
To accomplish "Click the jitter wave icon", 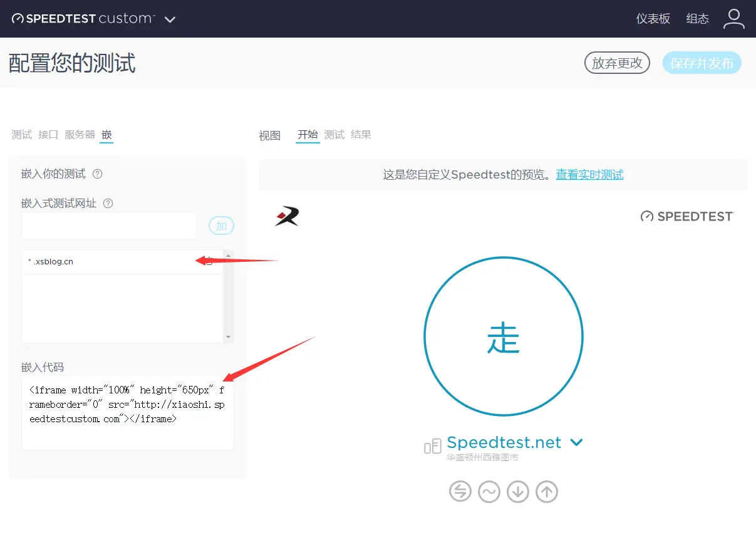I will pyautogui.click(x=489, y=491).
